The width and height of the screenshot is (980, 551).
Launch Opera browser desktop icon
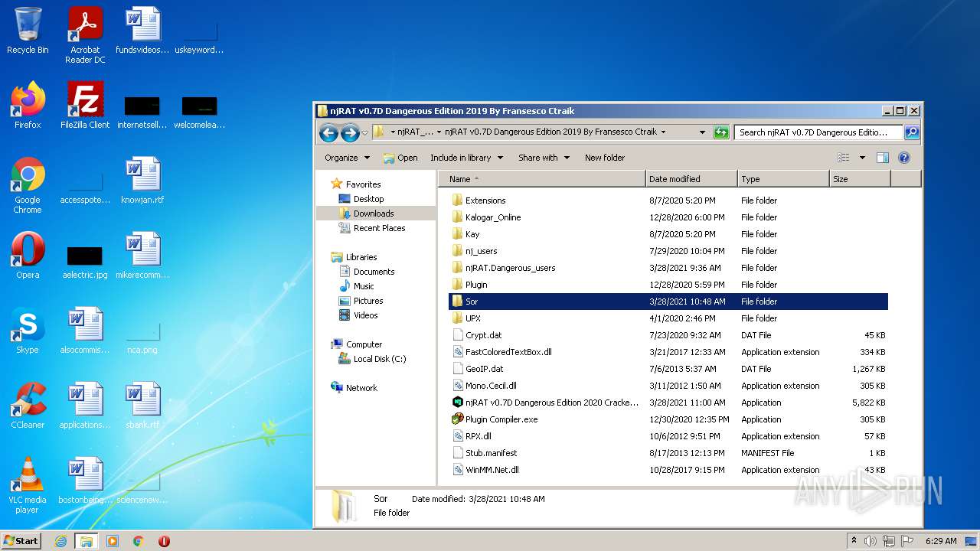point(28,256)
